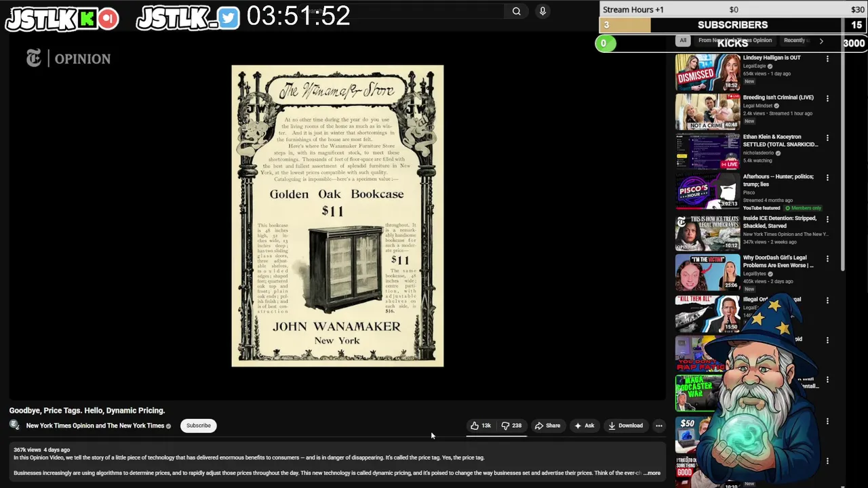Open I'm the Victim thumbnail
Screen dimensions: 868x488
coord(707,272)
